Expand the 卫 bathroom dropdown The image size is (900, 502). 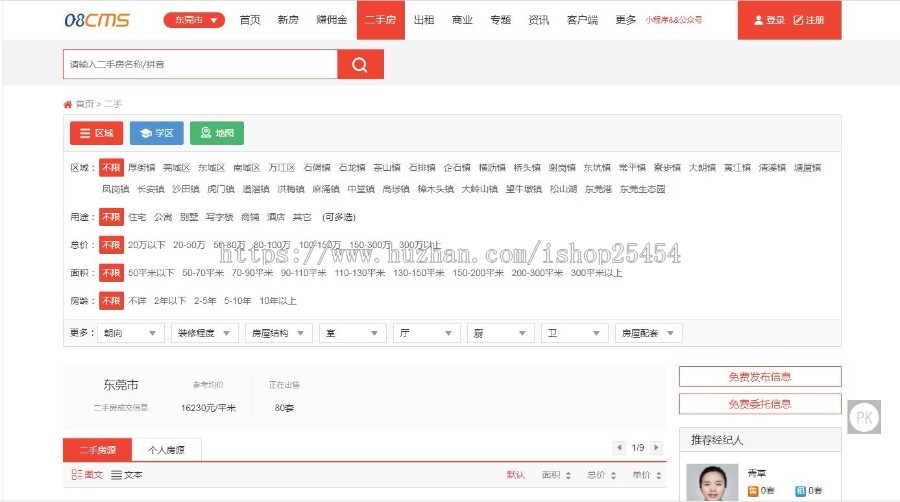click(x=575, y=333)
